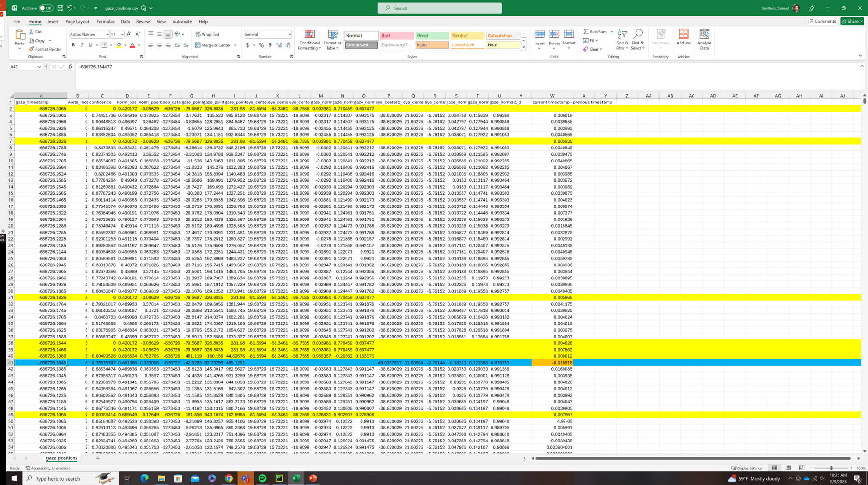Click inside the Name Box showing A41
Image resolution: width=868 pixels, height=485 pixels.
coord(23,67)
